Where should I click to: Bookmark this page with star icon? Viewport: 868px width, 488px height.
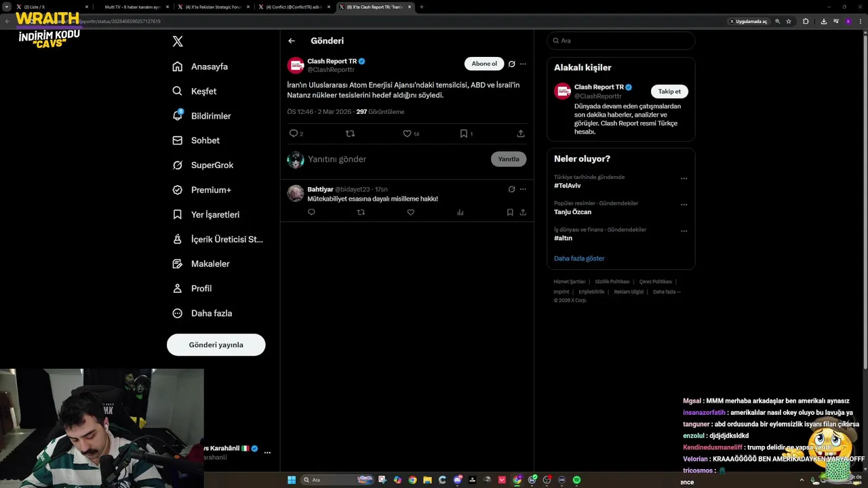(x=789, y=21)
